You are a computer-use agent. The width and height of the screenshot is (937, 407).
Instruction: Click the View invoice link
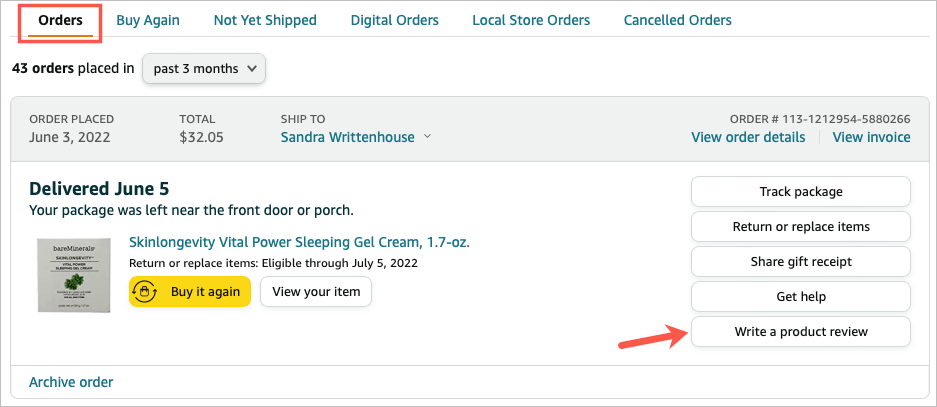tap(871, 137)
